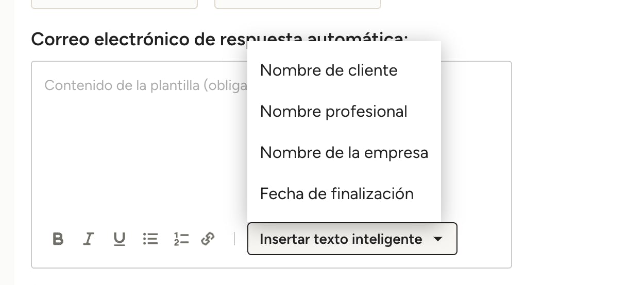Click the caret arrow beside Insertar texto inteligente
644x285 pixels.
pyautogui.click(x=437, y=239)
